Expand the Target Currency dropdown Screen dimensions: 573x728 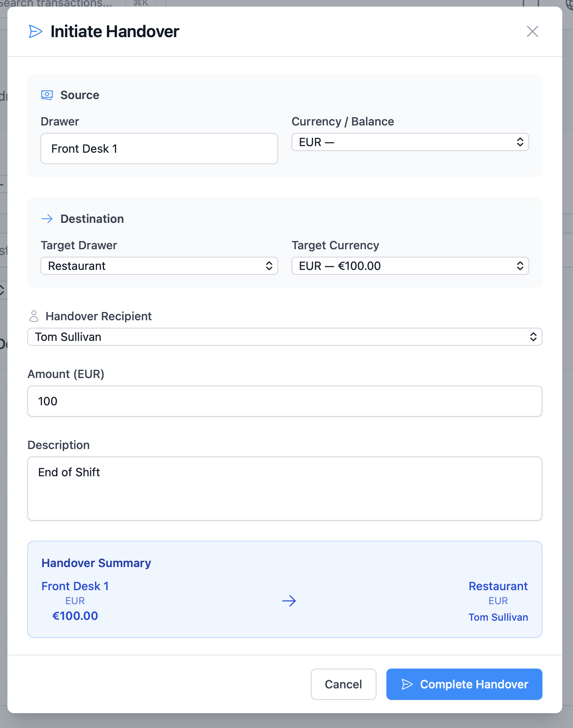click(410, 266)
